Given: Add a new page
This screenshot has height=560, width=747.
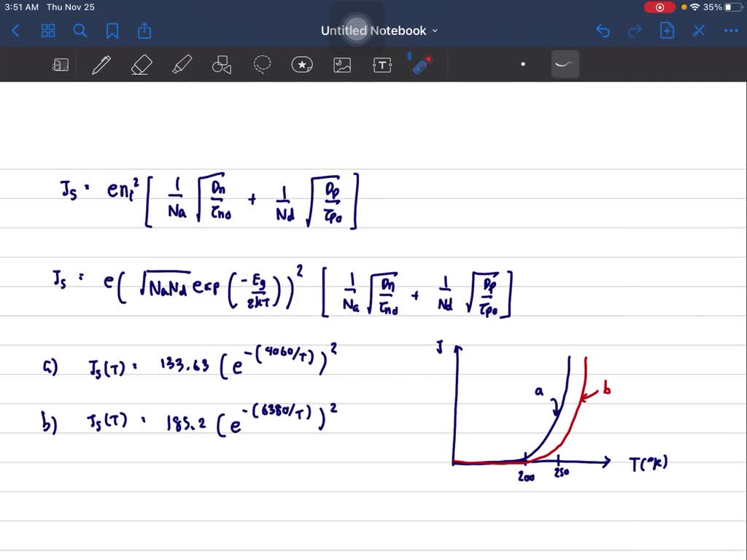Looking at the screenshot, I should (x=666, y=31).
